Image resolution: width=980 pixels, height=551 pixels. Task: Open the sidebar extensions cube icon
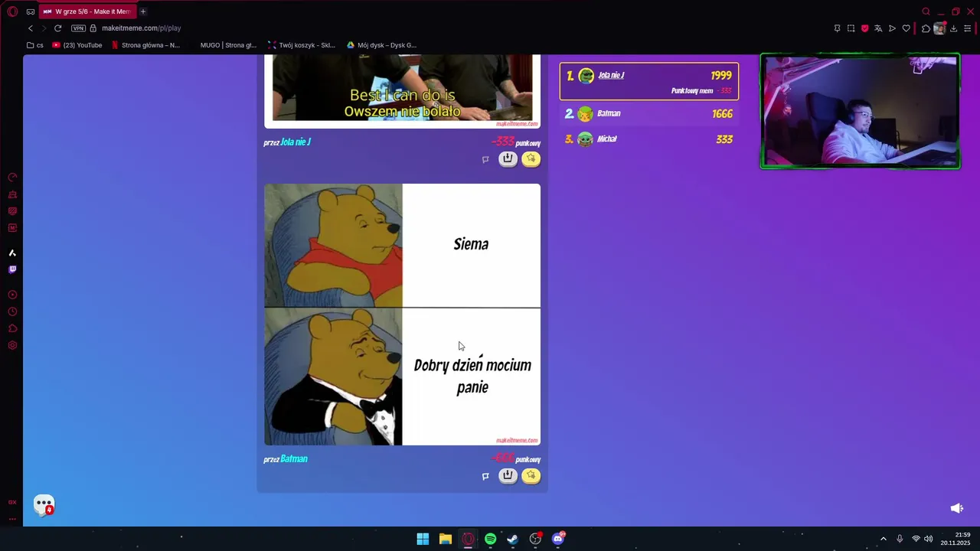[x=12, y=328]
